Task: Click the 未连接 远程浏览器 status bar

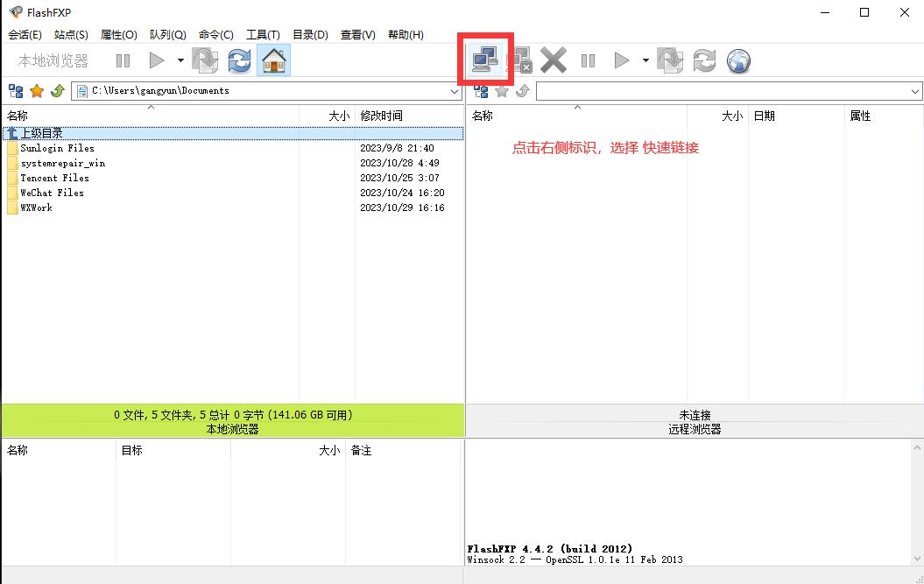Action: point(695,421)
